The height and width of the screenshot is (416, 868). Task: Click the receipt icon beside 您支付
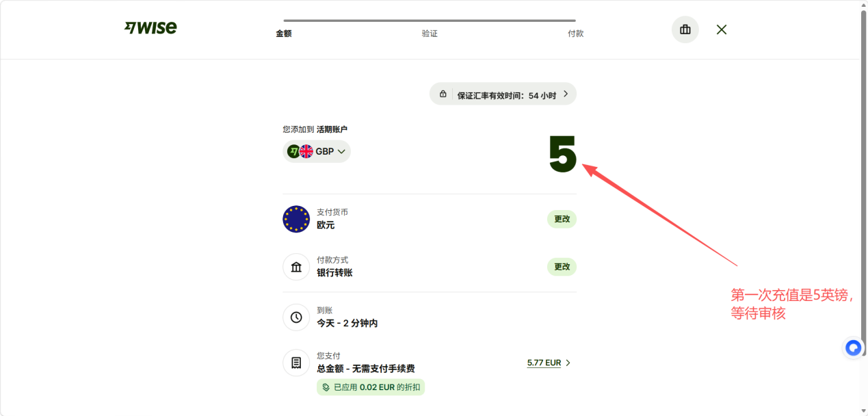[x=296, y=363]
